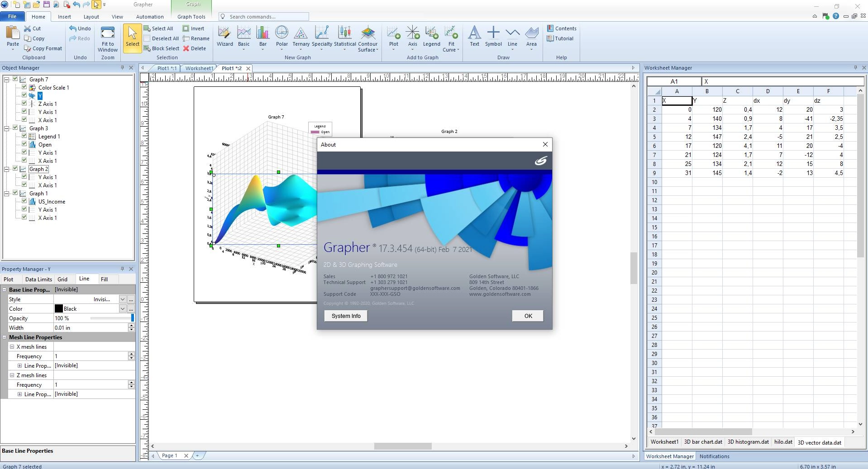Switch to the Layout ribbon tab
Image resolution: width=868 pixels, height=469 pixels.
point(91,17)
